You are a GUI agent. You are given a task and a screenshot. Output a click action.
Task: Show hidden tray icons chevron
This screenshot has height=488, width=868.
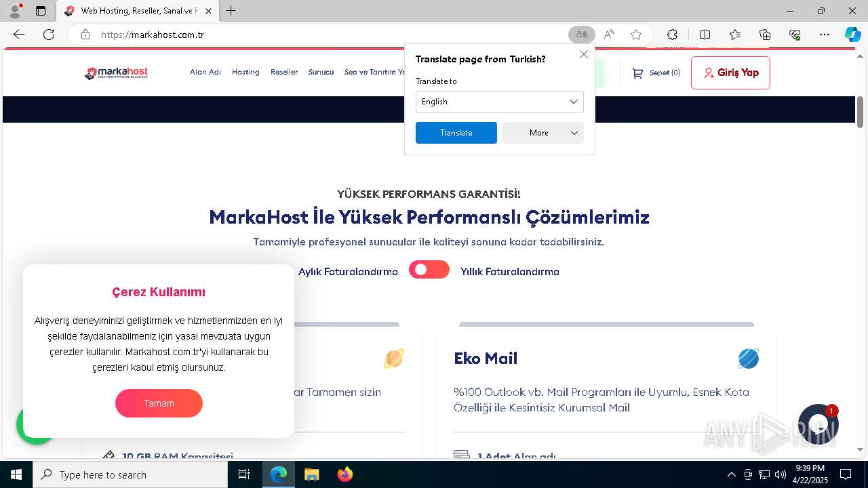point(731,474)
